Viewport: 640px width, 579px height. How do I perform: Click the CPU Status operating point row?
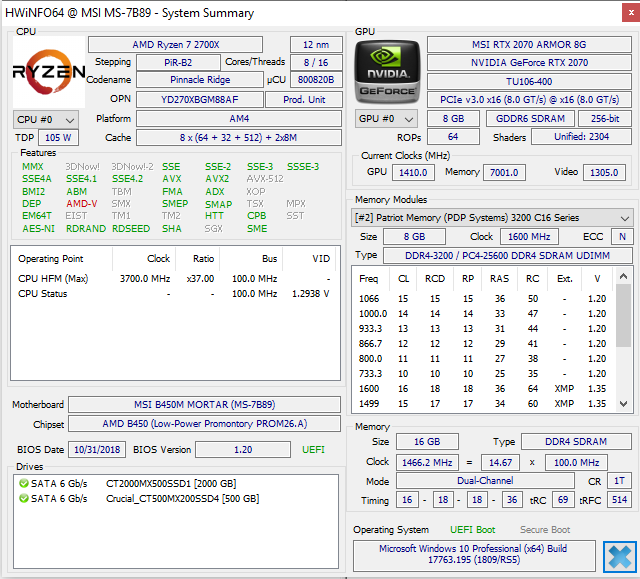point(175,294)
